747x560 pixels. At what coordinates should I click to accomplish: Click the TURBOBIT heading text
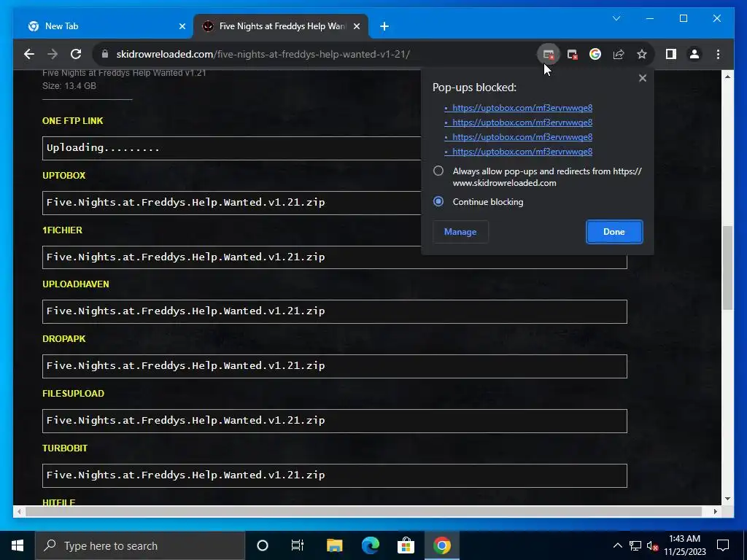click(65, 448)
